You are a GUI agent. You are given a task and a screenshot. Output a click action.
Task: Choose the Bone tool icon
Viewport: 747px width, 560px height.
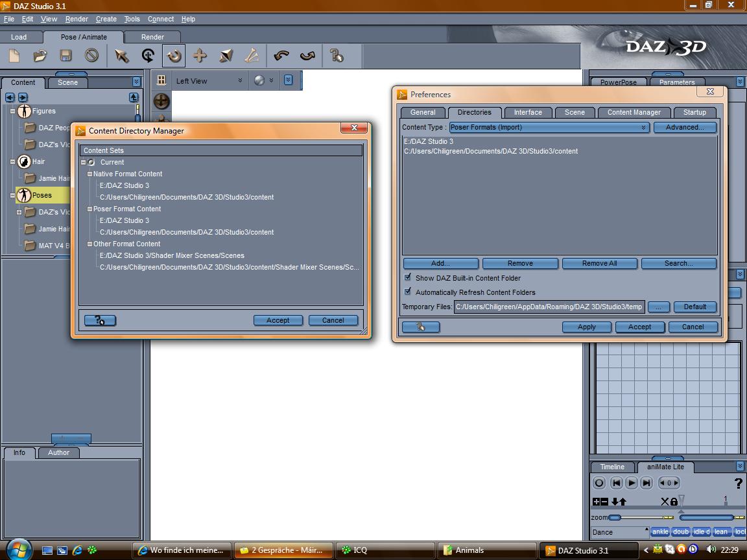point(252,56)
